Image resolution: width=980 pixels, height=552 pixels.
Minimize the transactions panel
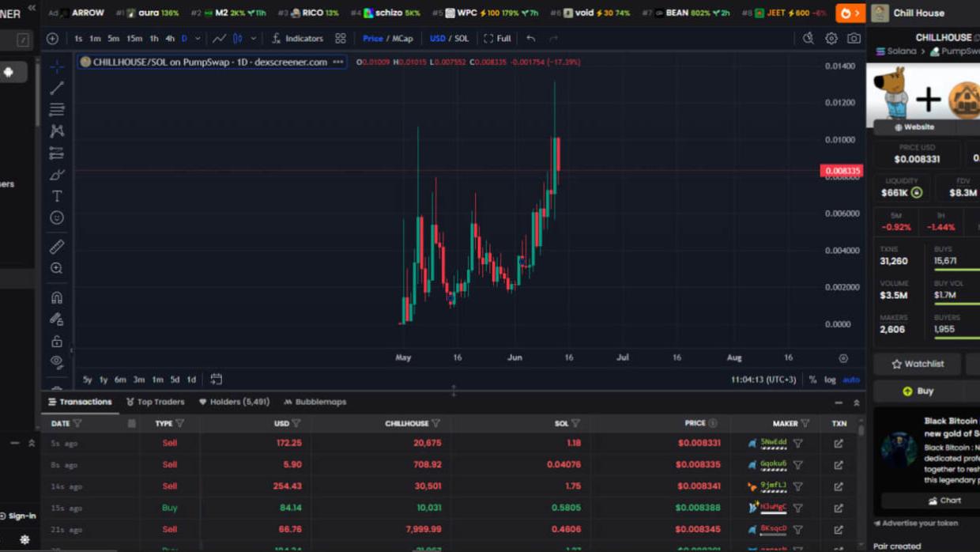click(x=839, y=403)
